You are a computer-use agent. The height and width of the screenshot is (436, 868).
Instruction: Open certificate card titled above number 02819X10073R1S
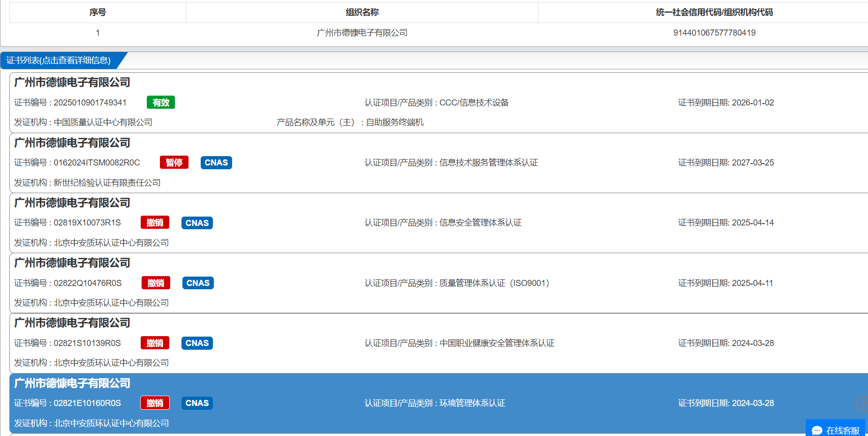pyautogui.click(x=72, y=203)
